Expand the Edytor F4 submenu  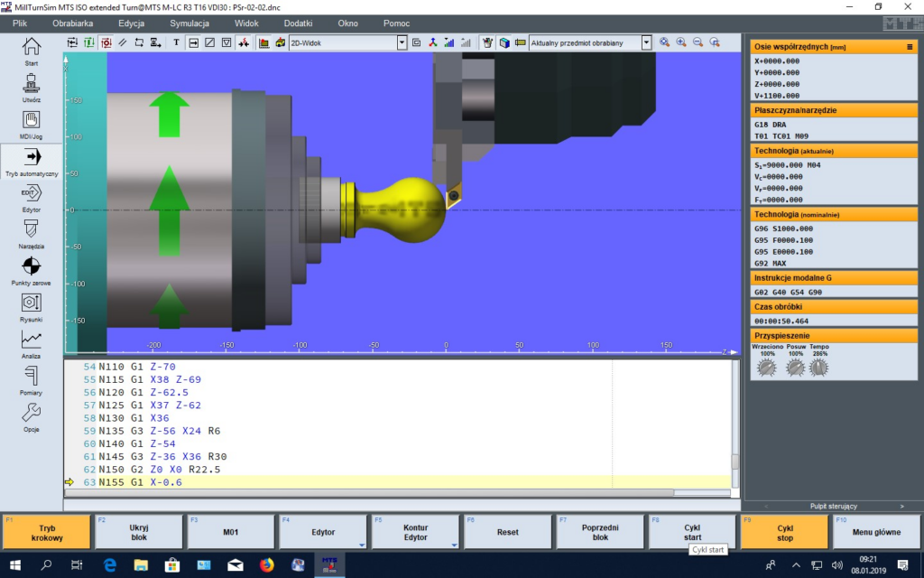click(362, 545)
